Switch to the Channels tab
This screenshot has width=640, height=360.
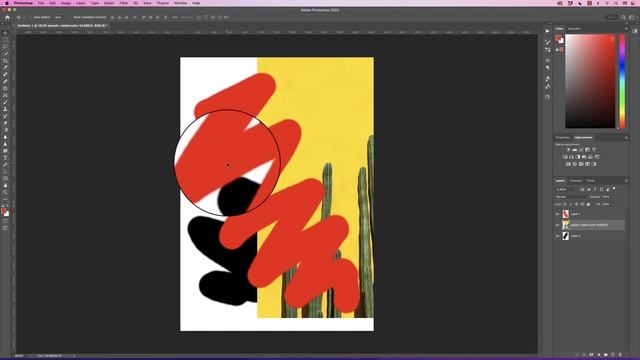tap(576, 181)
